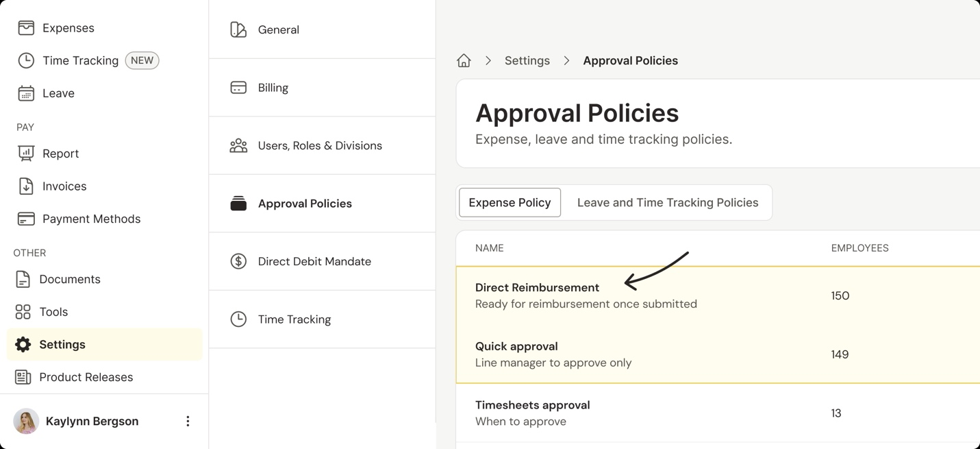Open Billing settings section
The image size is (980, 449).
click(x=273, y=88)
